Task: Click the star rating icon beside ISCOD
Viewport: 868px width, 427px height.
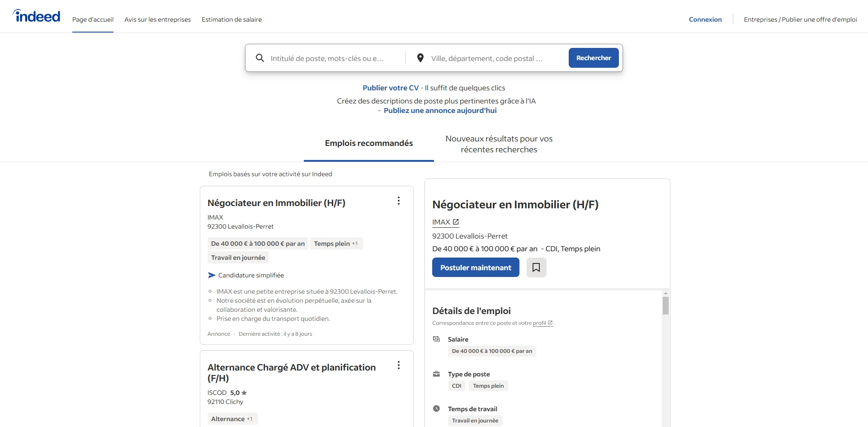Action: (x=244, y=393)
